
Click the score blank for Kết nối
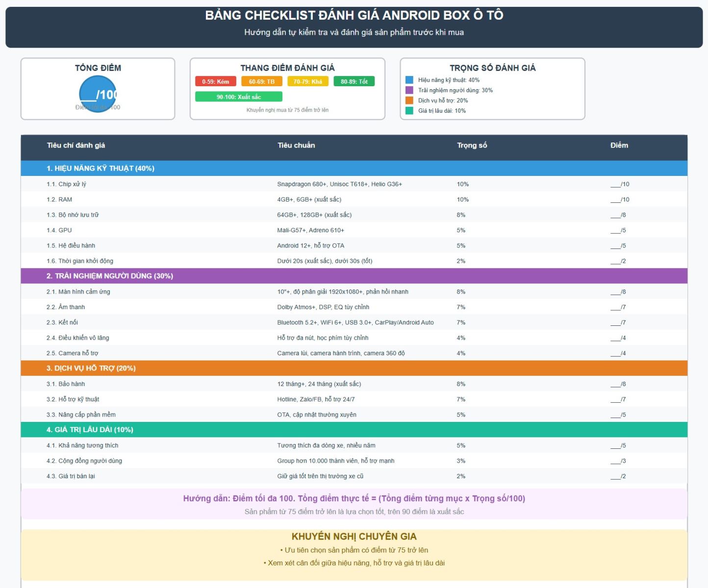pyautogui.click(x=618, y=322)
